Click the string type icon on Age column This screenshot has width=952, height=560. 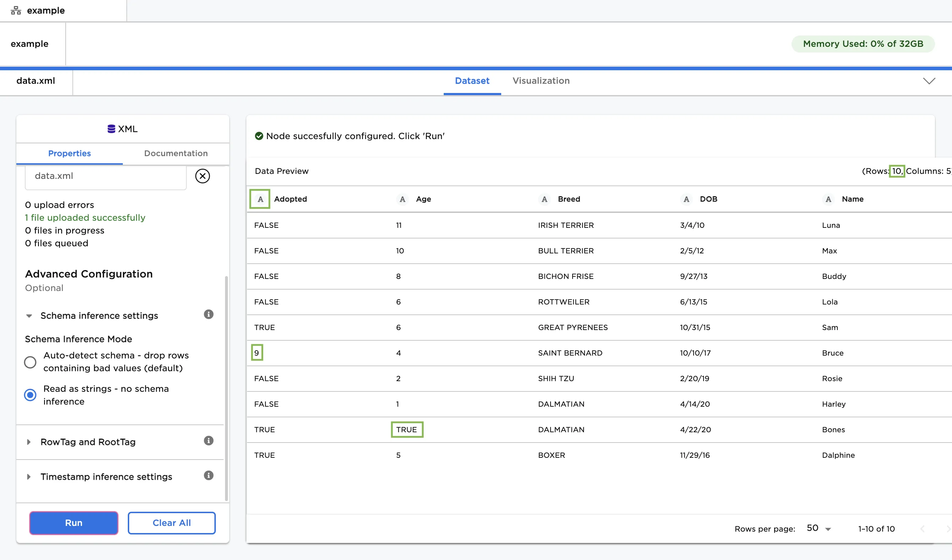[x=402, y=199]
